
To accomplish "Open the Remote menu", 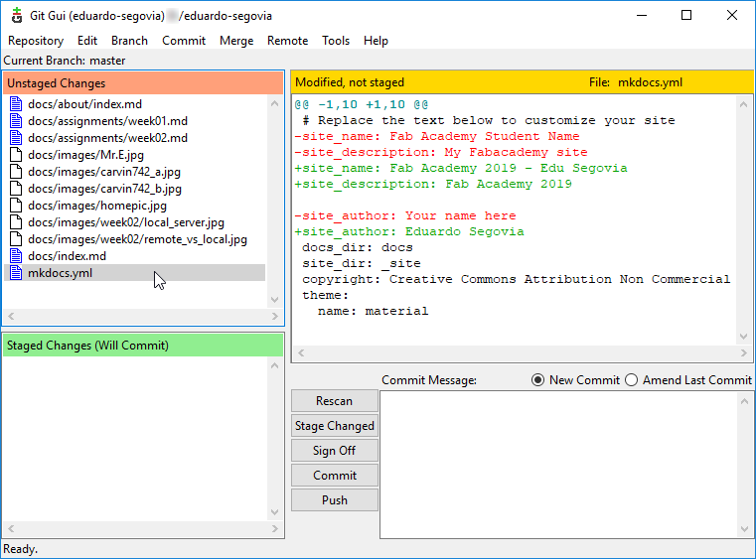I will point(287,41).
